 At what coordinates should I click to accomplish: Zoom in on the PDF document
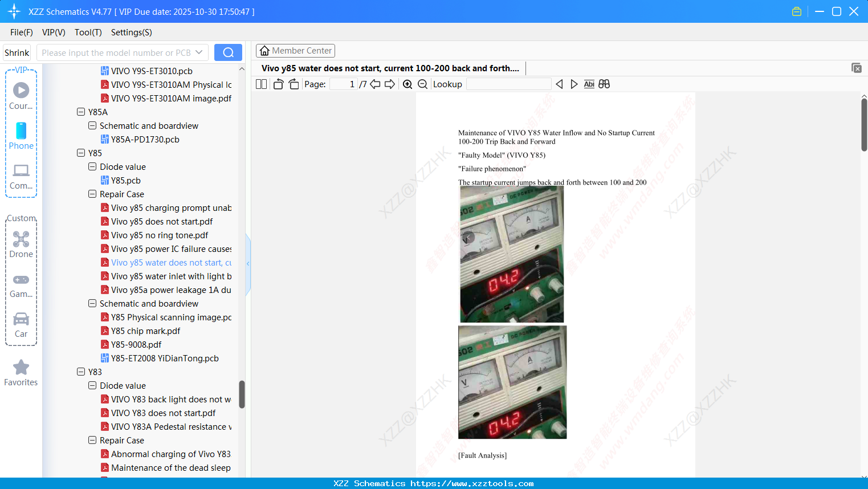point(407,84)
